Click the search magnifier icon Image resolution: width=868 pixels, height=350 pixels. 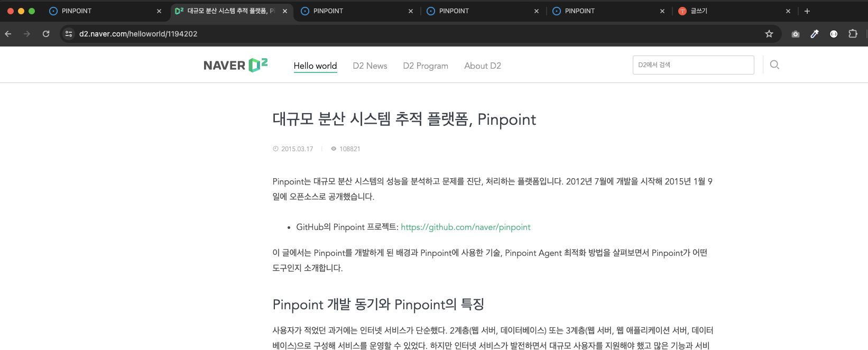(x=774, y=65)
